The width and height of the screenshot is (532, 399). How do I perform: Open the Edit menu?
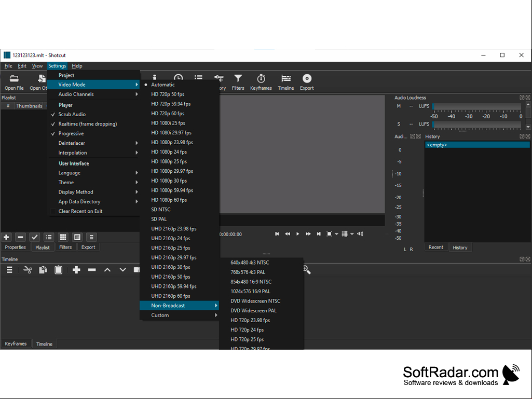22,66
